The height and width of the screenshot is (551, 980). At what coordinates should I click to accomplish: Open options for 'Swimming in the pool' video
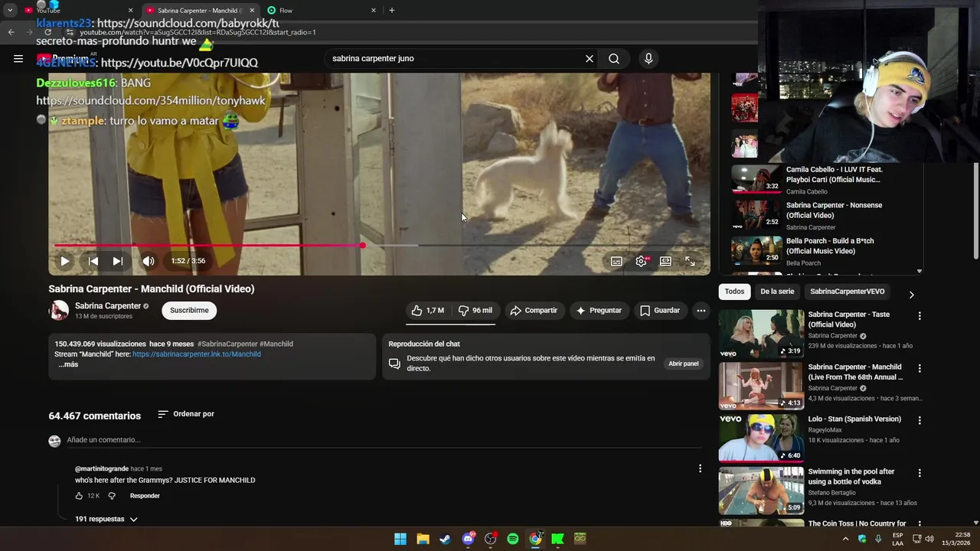[x=920, y=473]
